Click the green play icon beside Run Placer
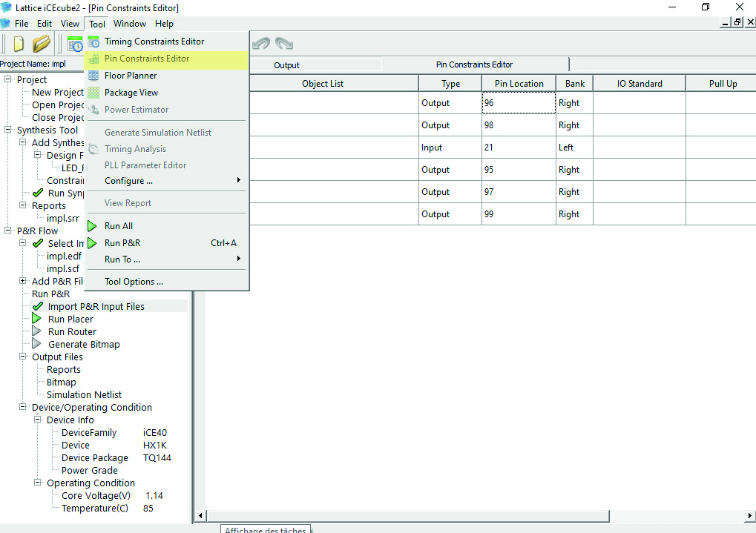Viewport: 756px width, 533px height. click(36, 319)
